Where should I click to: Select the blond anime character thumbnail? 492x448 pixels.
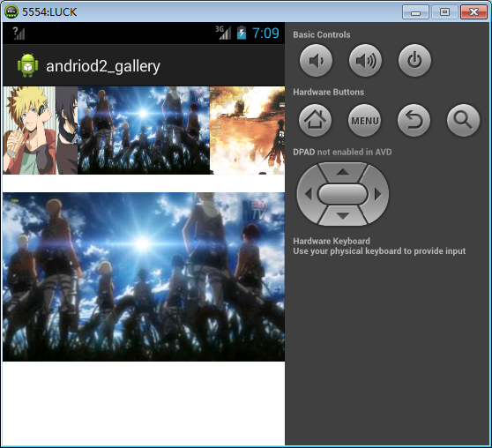click(x=41, y=131)
